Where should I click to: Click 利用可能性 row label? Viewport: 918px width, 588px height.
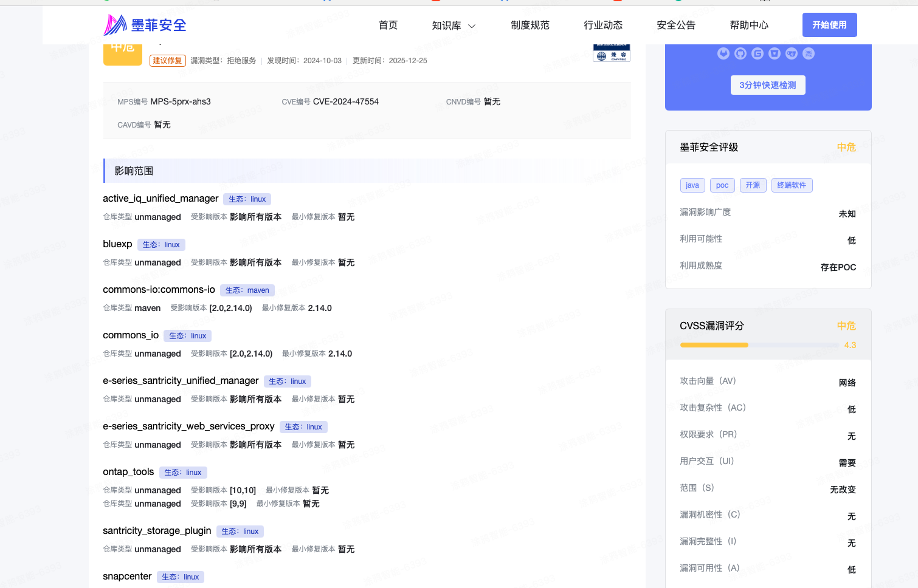[x=701, y=239]
